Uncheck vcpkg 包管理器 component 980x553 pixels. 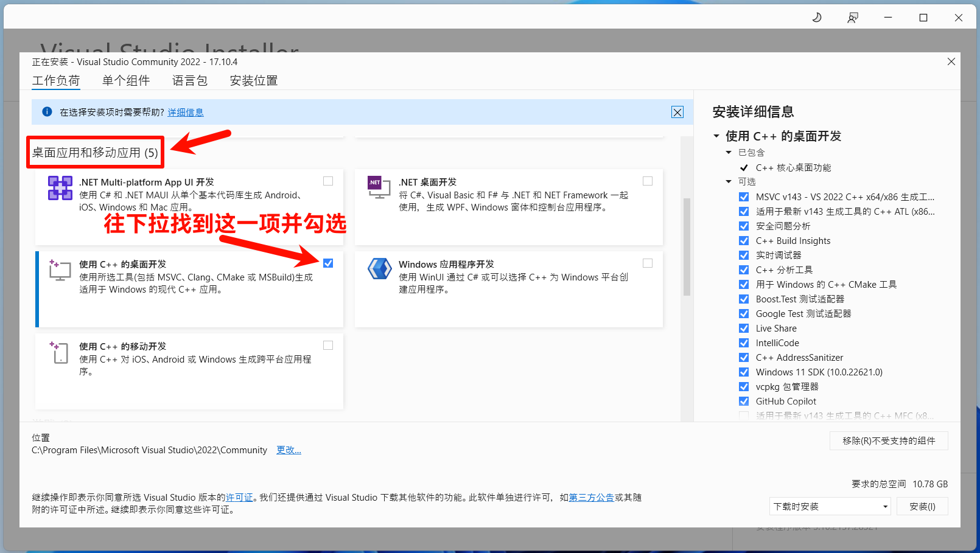click(744, 386)
